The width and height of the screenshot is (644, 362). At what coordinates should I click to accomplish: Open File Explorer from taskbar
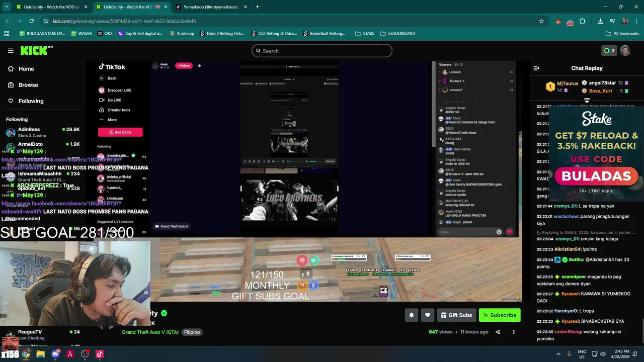click(x=41, y=354)
